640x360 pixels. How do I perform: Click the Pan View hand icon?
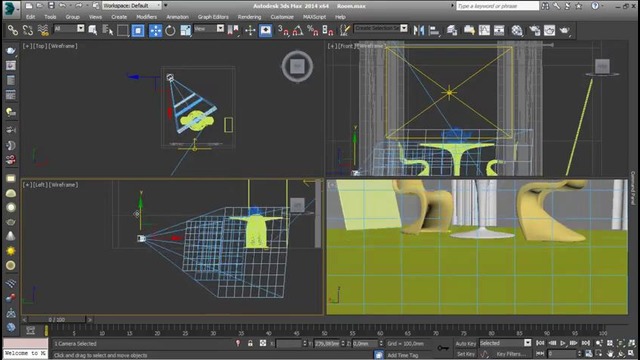tap(610, 353)
